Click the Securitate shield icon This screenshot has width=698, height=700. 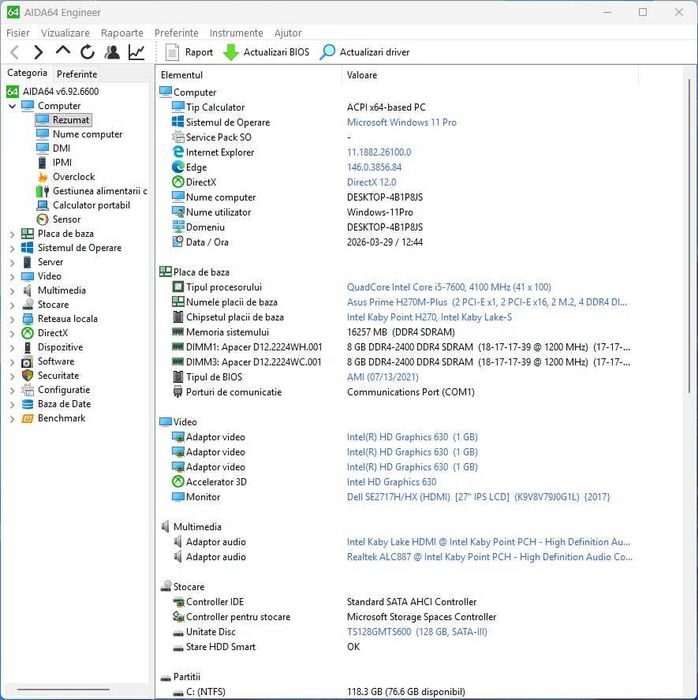pos(28,376)
